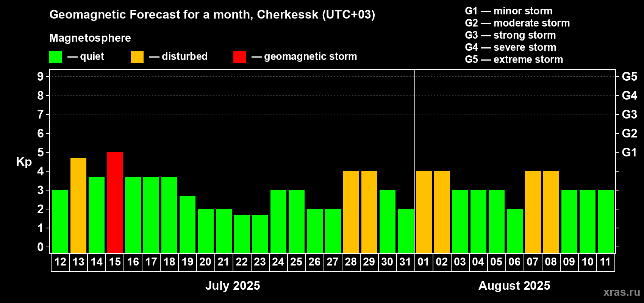This screenshot has height=303, width=644.
Task: Click the '— geomagnetic storm' legend label
Action: (x=304, y=57)
